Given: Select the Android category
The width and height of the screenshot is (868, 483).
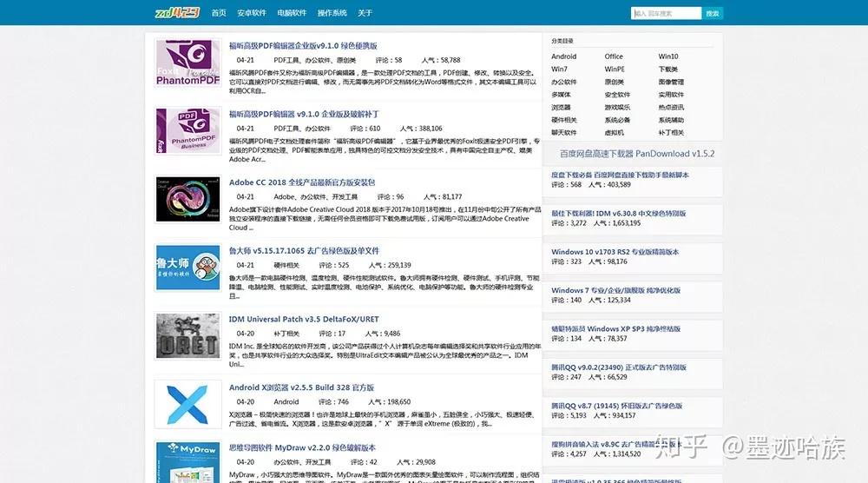Looking at the screenshot, I should pyautogui.click(x=563, y=56).
